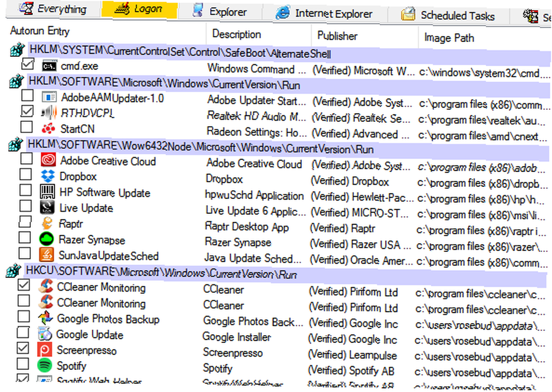Viewport: 552px width, 392px height.
Task: Check the Dropbox autorun checkbox
Action: tap(26, 174)
